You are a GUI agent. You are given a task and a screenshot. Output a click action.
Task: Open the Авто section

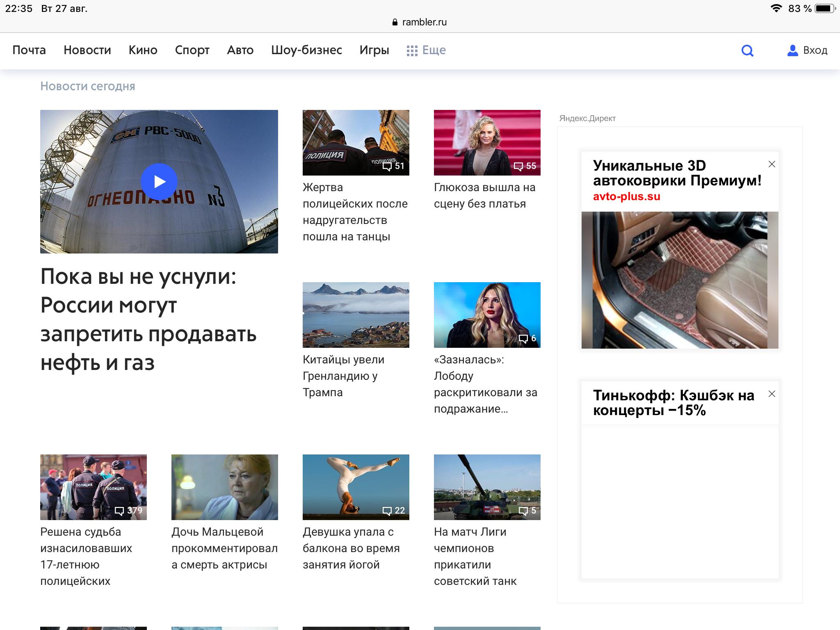(240, 50)
